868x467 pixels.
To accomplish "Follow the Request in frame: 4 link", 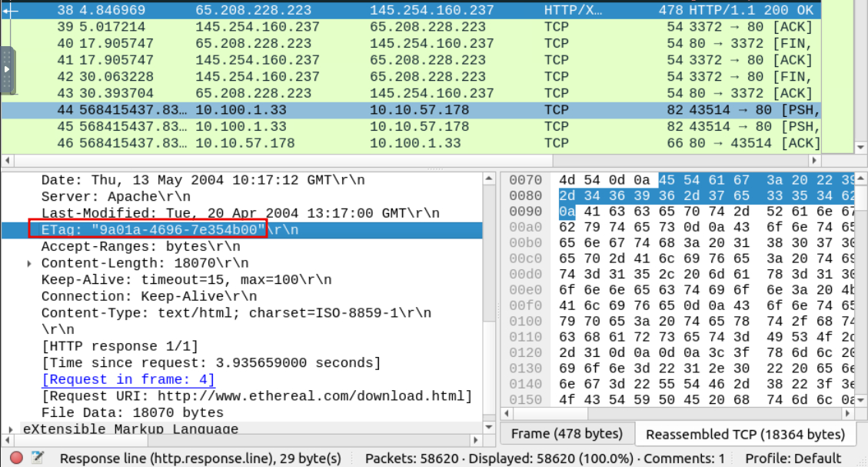I will coord(128,379).
